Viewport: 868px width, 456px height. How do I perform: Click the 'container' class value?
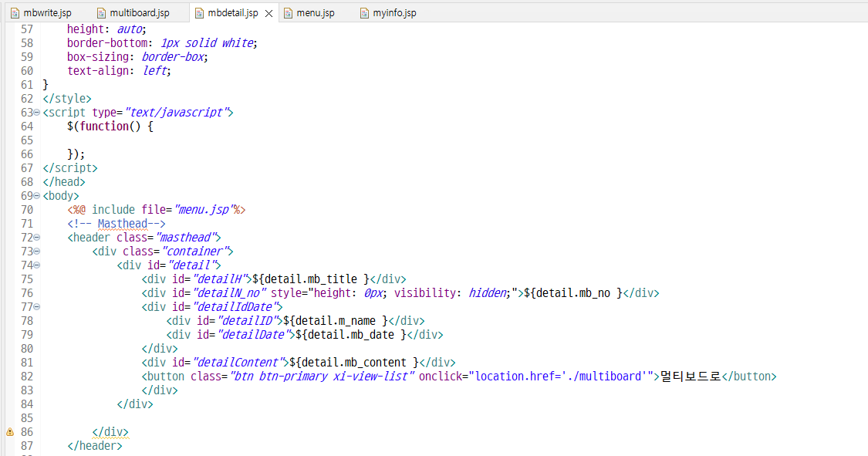(x=195, y=252)
